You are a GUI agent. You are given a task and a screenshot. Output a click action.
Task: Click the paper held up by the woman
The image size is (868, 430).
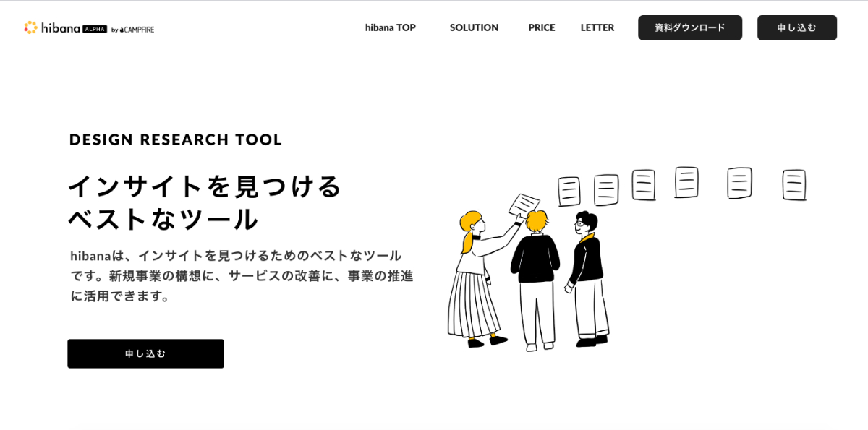click(x=524, y=205)
